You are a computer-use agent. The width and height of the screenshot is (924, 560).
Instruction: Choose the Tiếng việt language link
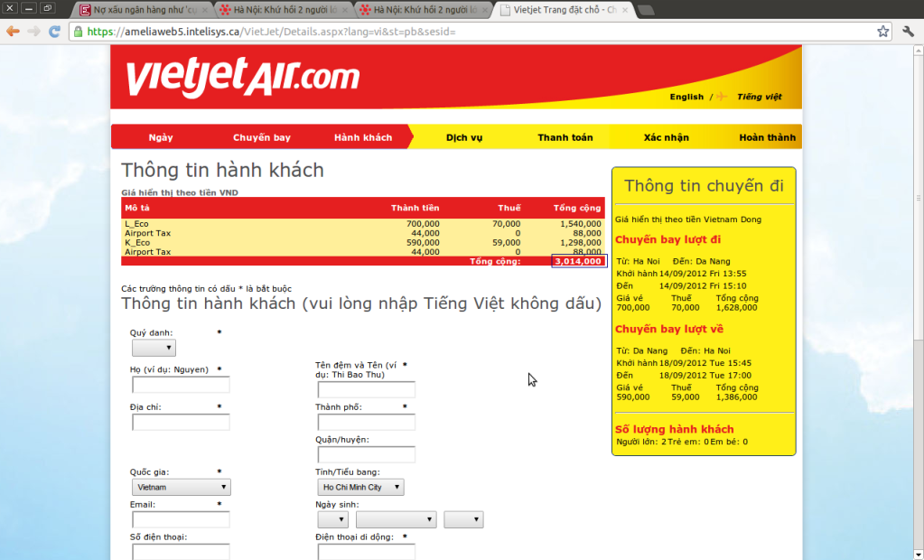(759, 97)
